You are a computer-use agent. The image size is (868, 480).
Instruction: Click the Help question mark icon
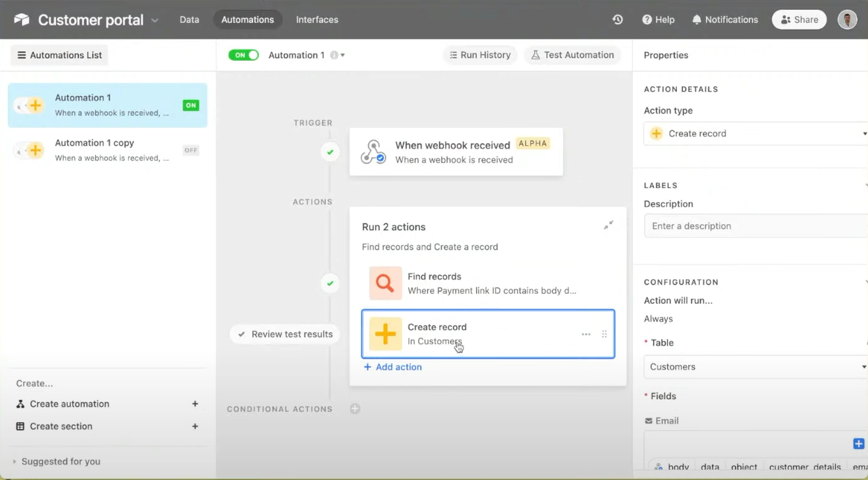tap(648, 20)
